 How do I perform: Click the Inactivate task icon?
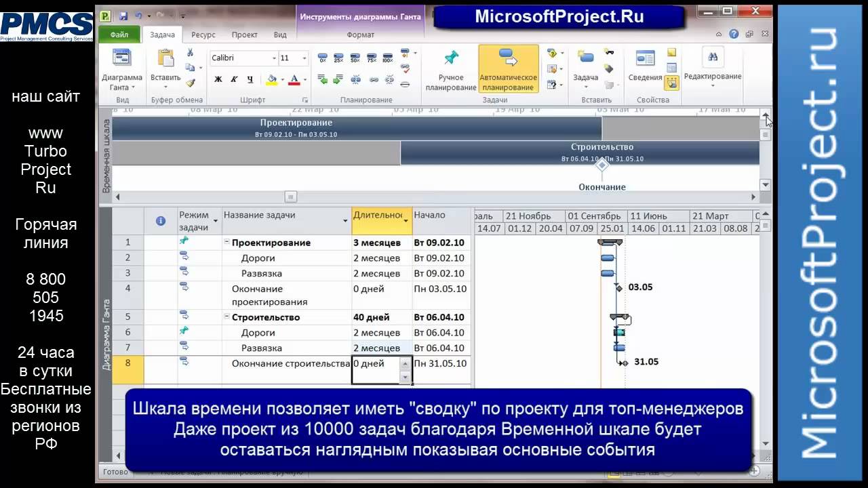pyautogui.click(x=405, y=84)
